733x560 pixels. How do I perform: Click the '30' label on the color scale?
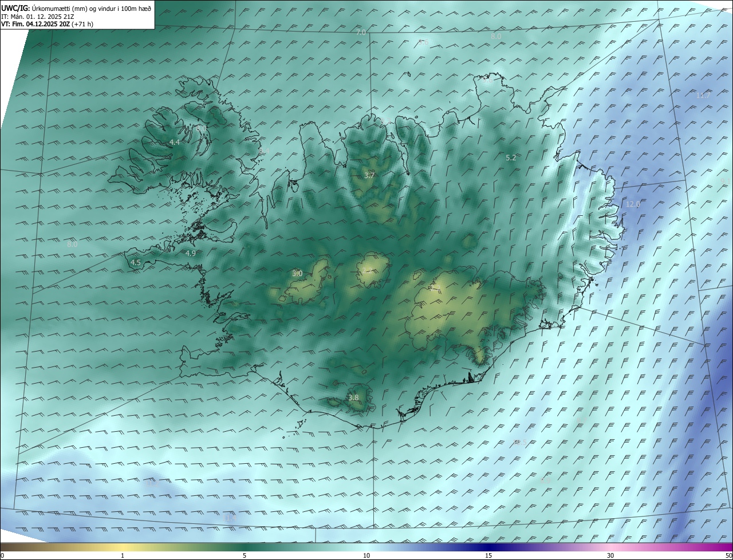610,555
